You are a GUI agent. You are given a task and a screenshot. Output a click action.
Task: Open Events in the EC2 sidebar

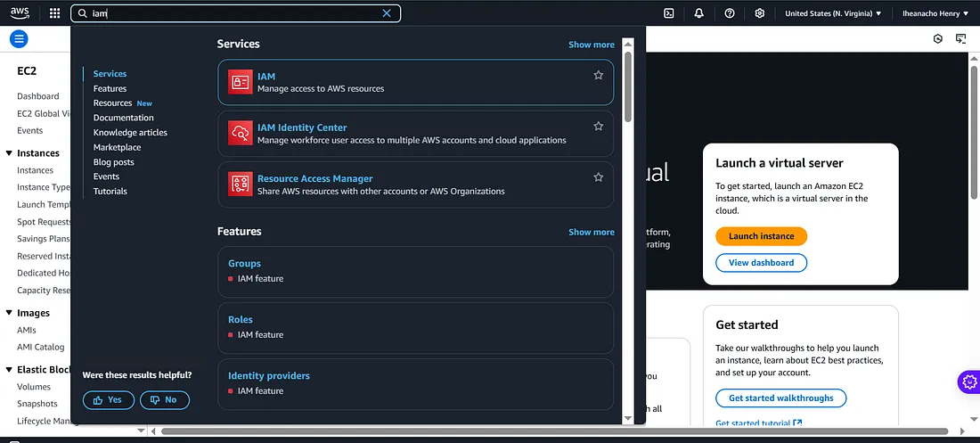point(30,131)
